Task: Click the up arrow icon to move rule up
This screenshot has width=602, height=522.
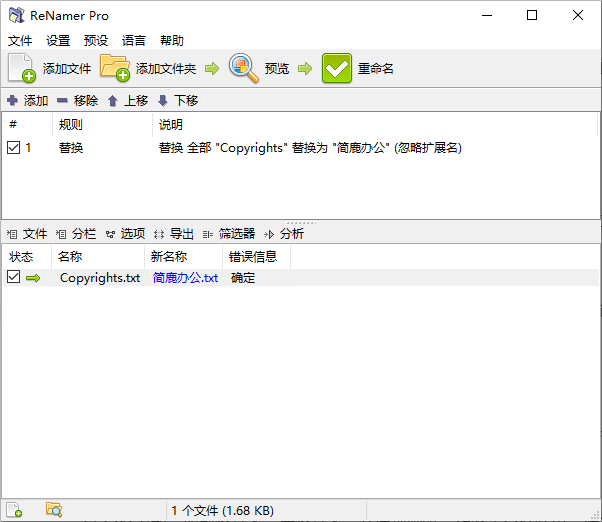Action: pos(112,101)
